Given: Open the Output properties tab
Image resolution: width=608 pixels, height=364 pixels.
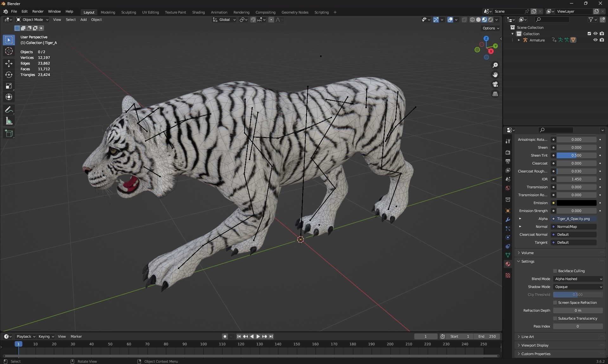Looking at the screenshot, I should [x=508, y=161].
